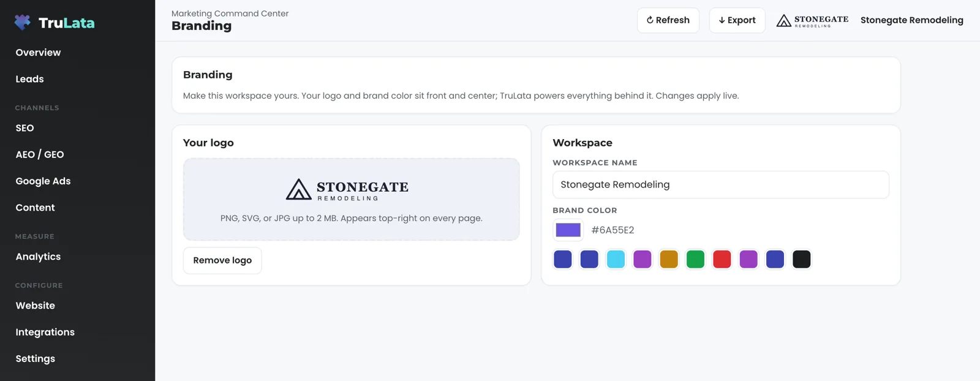Pick the red brand color swatch
The height and width of the screenshot is (381, 980).
(x=722, y=259)
